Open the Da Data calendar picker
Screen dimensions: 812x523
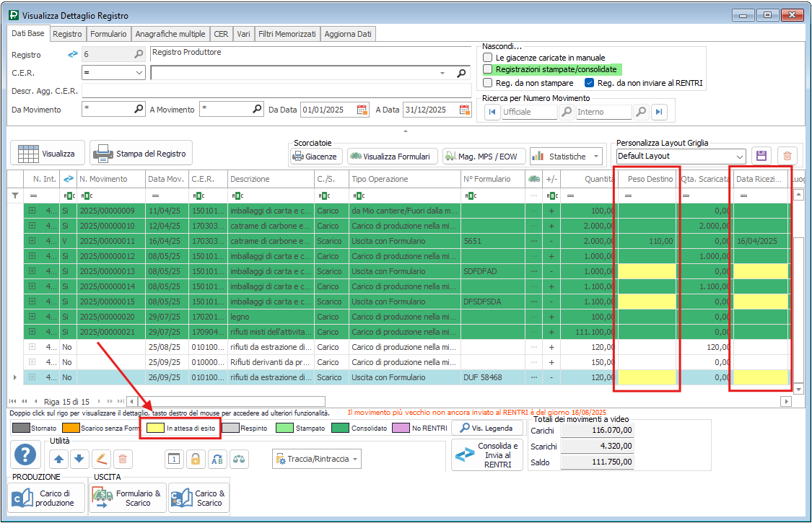click(363, 110)
